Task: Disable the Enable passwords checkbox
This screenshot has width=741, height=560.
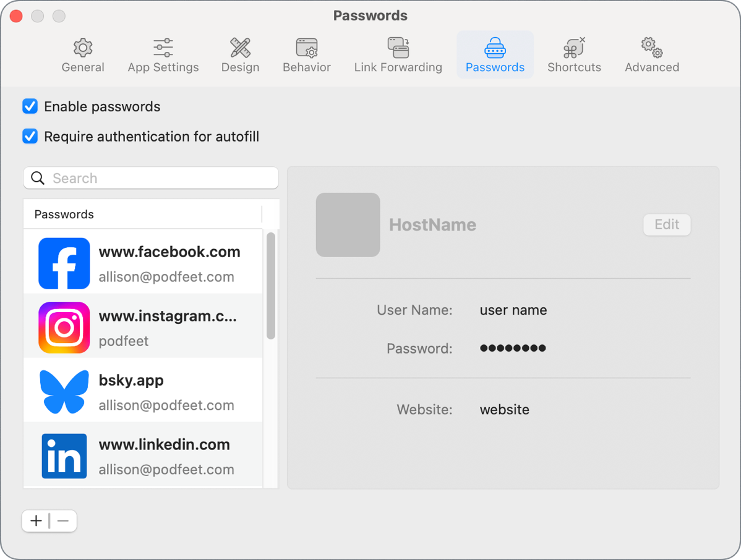Action: point(30,106)
